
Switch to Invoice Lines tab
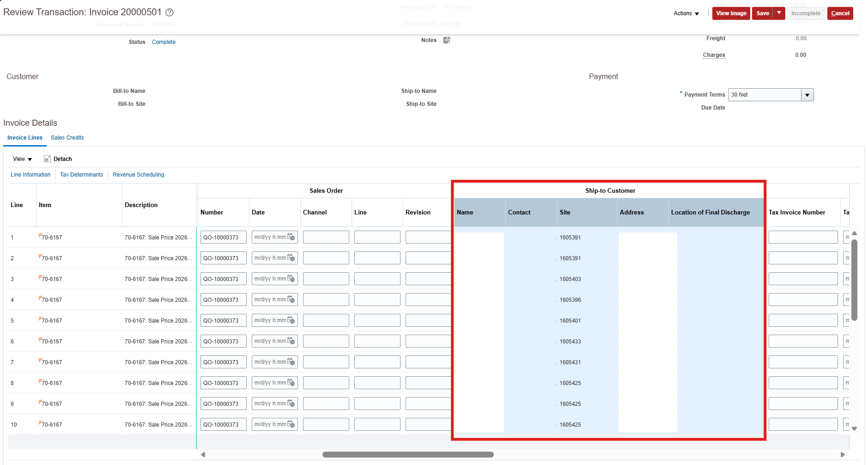(25, 138)
